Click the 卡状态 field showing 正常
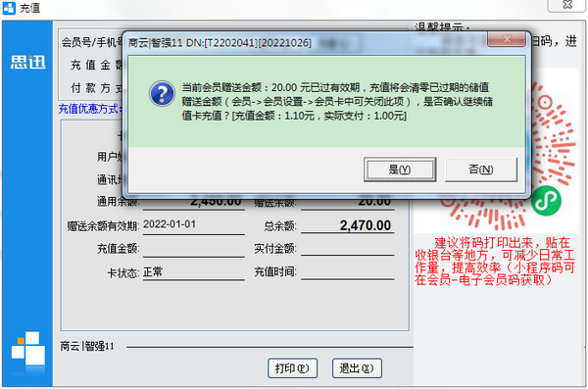The height and width of the screenshot is (389, 588). tap(194, 272)
